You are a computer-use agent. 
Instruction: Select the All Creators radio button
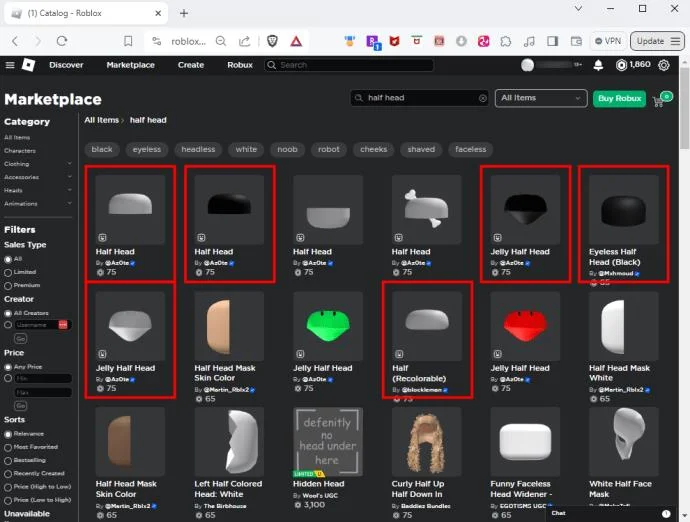tap(8, 313)
